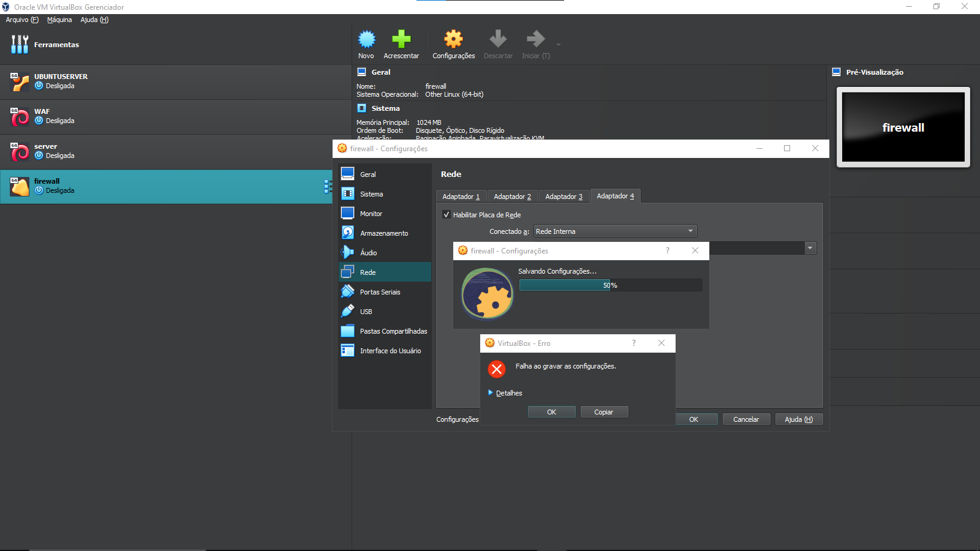The width and height of the screenshot is (980, 551).
Task: Switch to the Adaptador 2 tab
Action: (513, 197)
